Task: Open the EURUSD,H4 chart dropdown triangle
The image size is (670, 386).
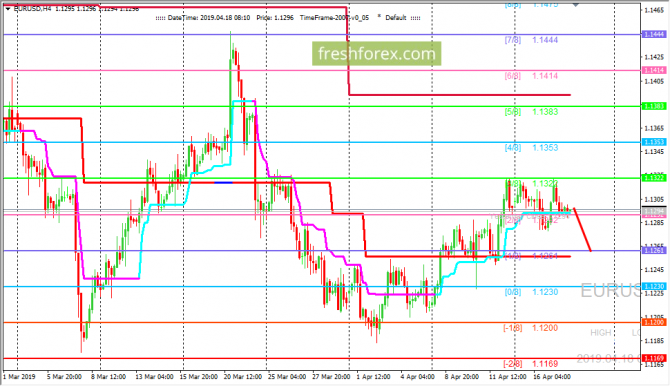Action: [8, 9]
